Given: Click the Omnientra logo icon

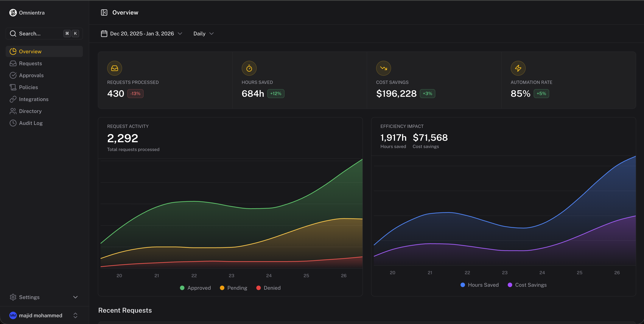Looking at the screenshot, I should 13,13.
